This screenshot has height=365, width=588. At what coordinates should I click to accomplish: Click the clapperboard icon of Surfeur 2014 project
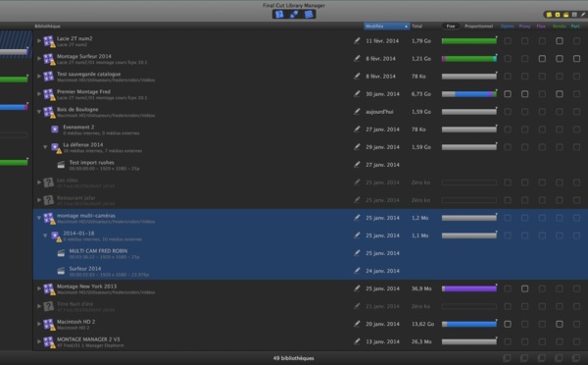tap(61, 271)
